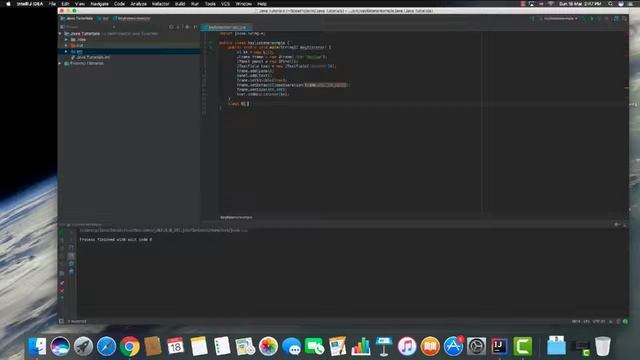Expand the out folder
Image resolution: width=640 pixels, height=360 pixels.
tap(66, 46)
